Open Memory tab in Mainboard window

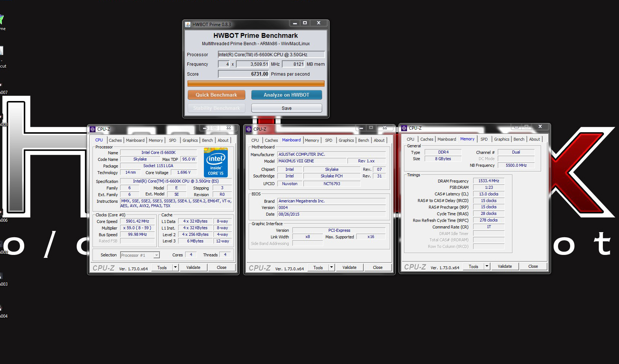[x=312, y=140]
